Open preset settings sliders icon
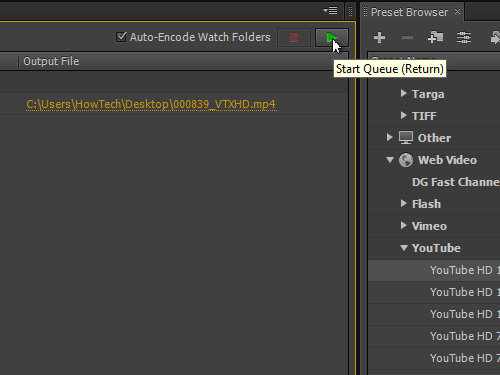This screenshot has width=500, height=375. (464, 37)
